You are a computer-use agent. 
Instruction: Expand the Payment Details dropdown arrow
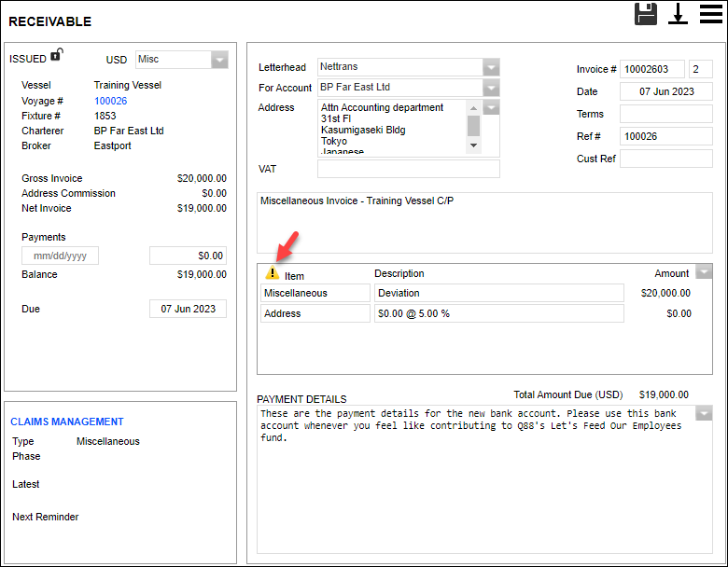[x=704, y=414]
